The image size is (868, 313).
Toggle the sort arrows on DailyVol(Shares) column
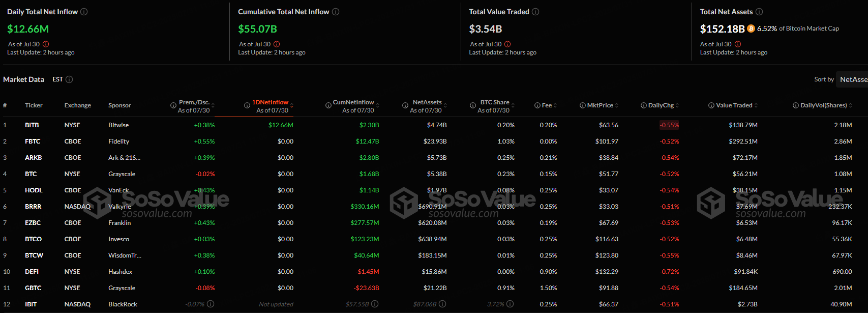click(851, 105)
